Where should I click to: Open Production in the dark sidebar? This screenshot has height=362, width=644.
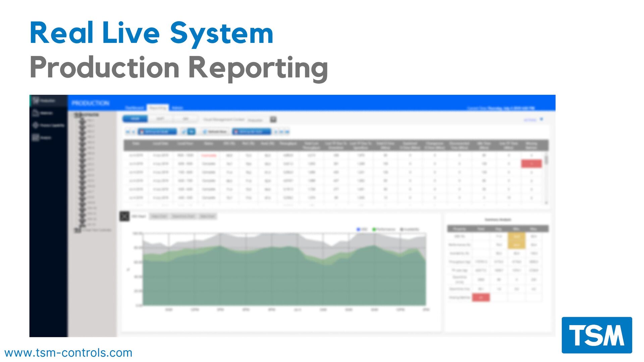coord(44,101)
